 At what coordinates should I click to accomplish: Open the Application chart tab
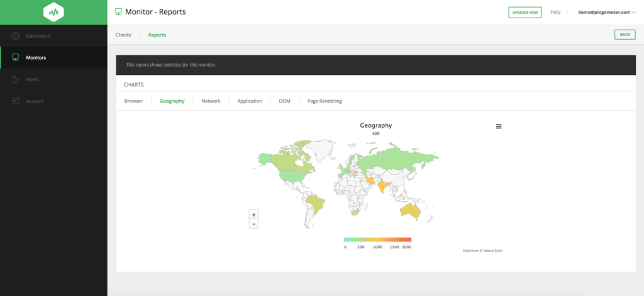249,101
